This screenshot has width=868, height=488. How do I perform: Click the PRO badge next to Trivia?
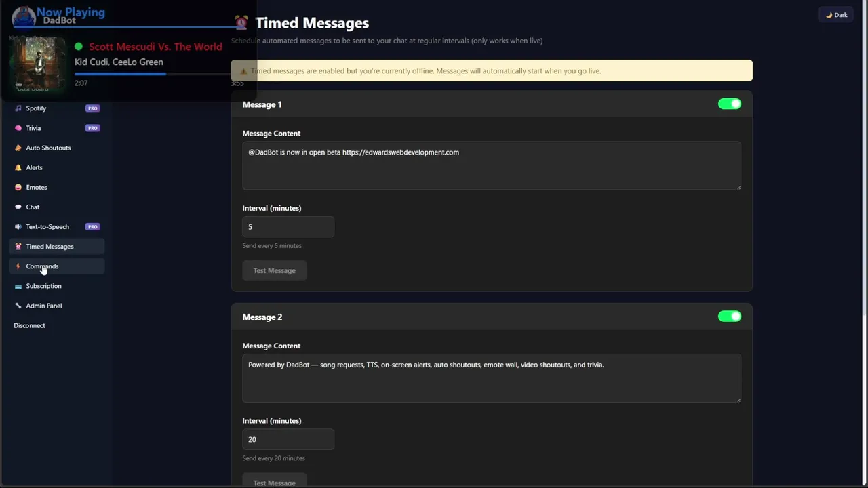93,128
